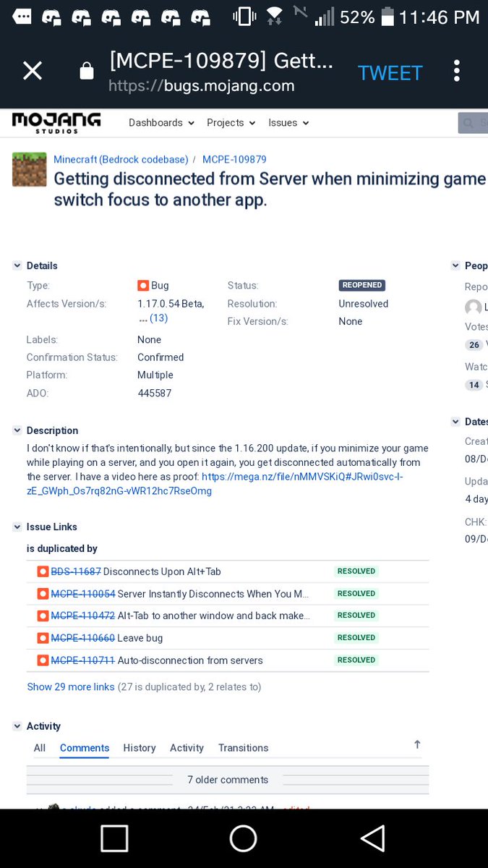Click the REOPENED status badge
488x868 pixels.
click(362, 285)
